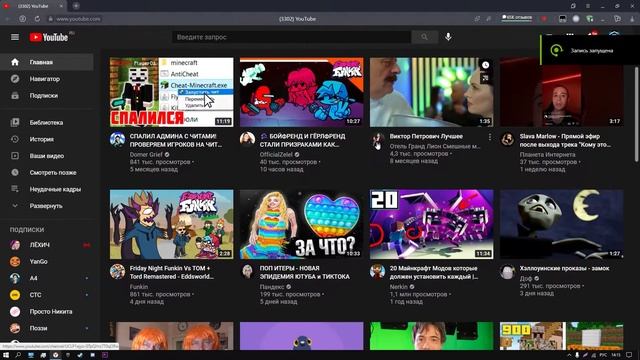640x360 pixels.
Task: Open OfficialZelel channel name link
Action: pos(276,155)
